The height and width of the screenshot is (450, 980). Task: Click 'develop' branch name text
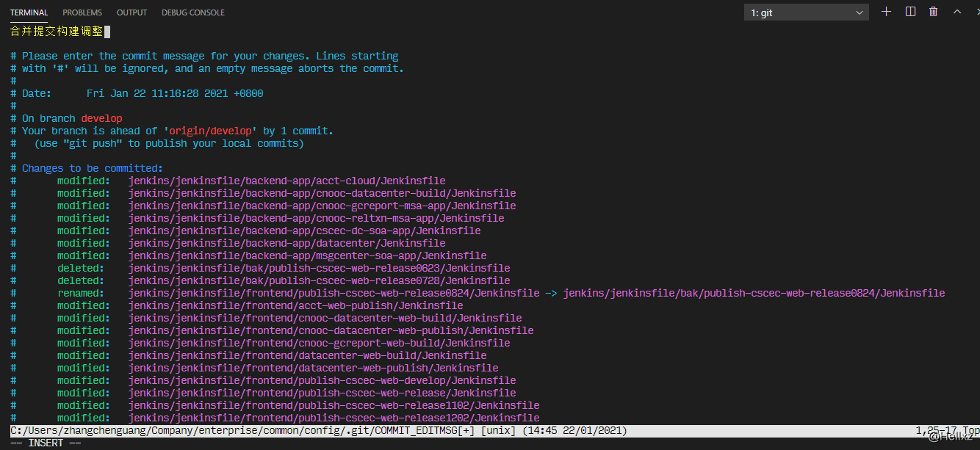click(x=101, y=118)
